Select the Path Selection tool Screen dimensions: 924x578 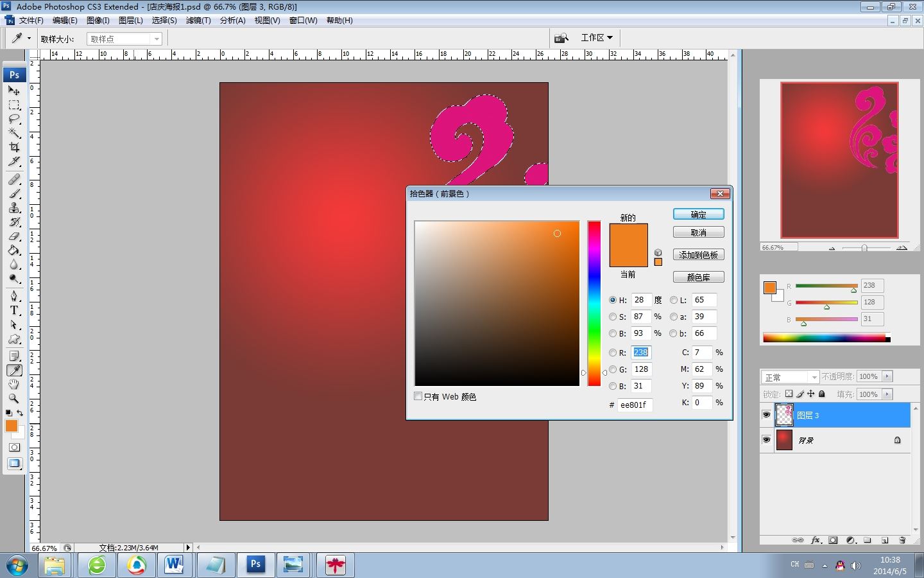[14, 324]
